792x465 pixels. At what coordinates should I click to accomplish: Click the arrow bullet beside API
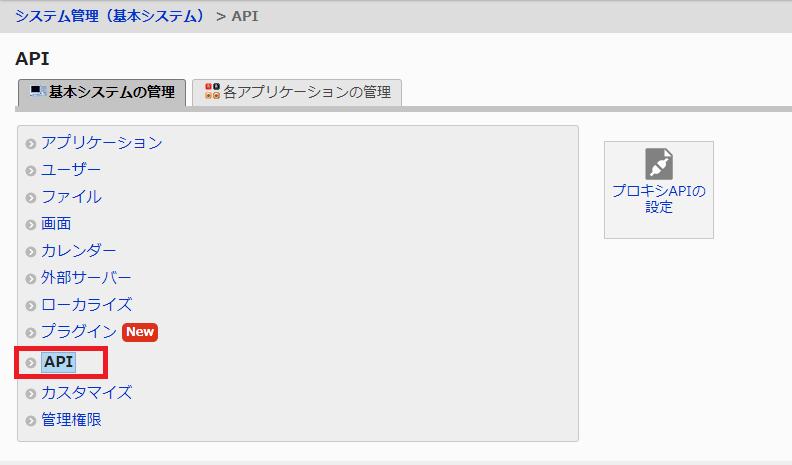[31, 362]
